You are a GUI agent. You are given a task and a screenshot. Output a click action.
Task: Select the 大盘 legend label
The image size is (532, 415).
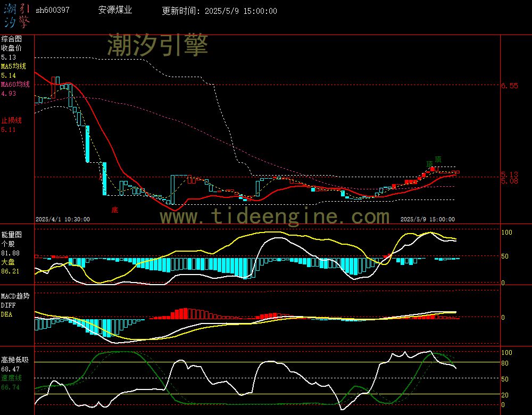click(8, 262)
